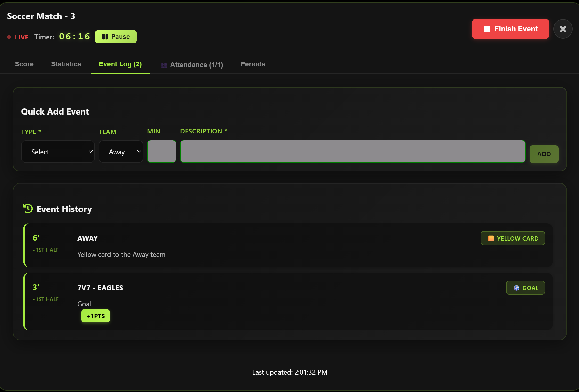
Task: Pause the match timer
Action: [x=116, y=37]
